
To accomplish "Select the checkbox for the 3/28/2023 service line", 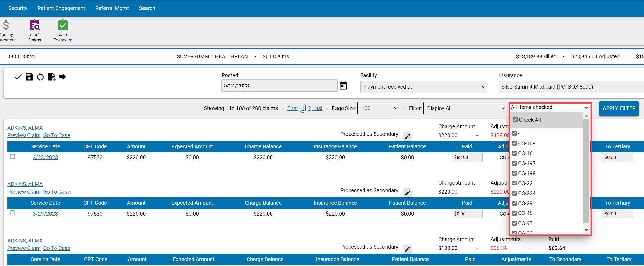I will (x=12, y=156).
